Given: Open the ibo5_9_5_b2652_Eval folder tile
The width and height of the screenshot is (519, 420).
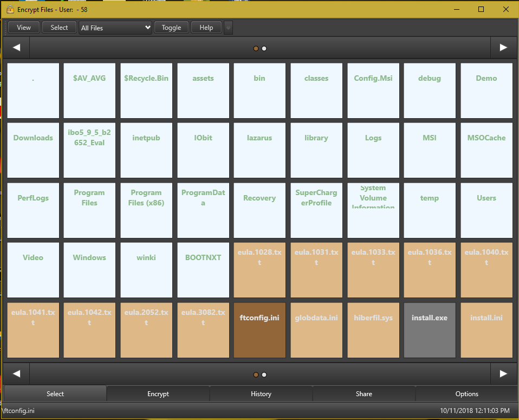Looking at the screenshot, I should click(x=89, y=150).
